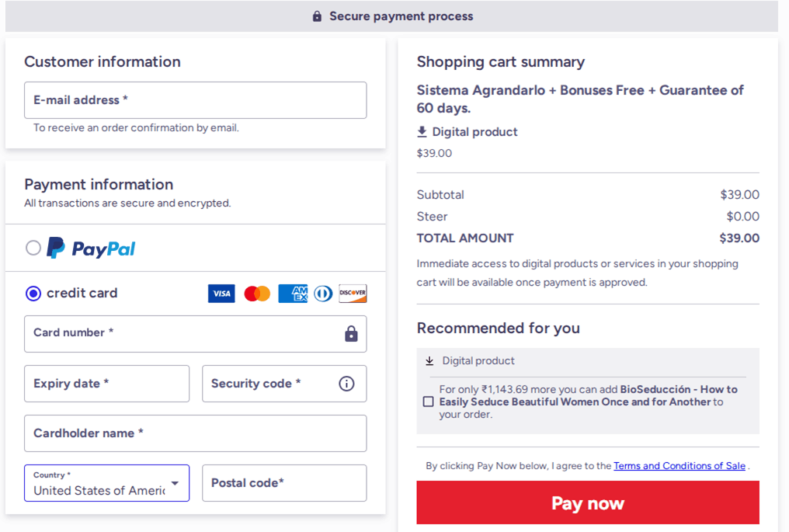This screenshot has height=532, width=789.
Task: Open the Country dropdown
Action: pos(106,483)
